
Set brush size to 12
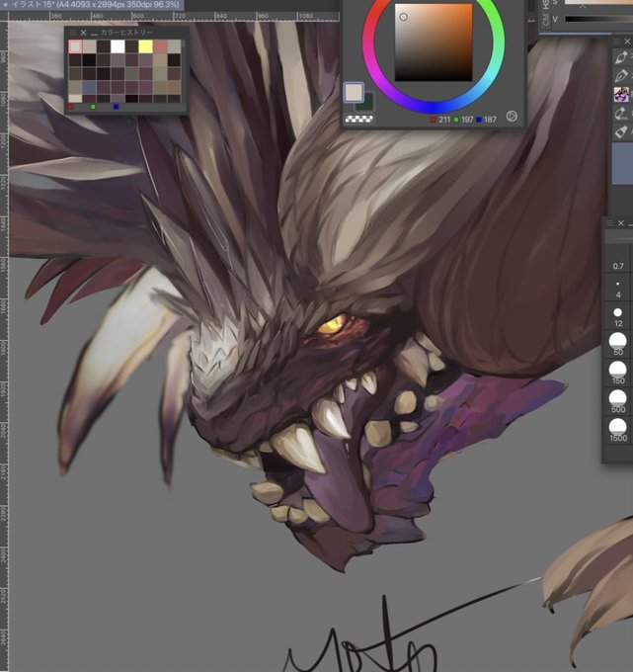(618, 317)
